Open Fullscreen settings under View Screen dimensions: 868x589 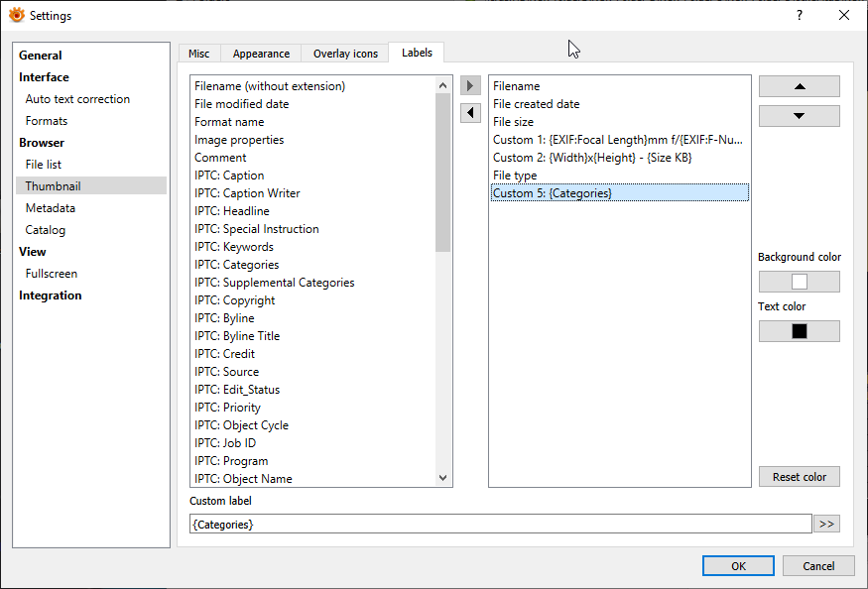(52, 274)
